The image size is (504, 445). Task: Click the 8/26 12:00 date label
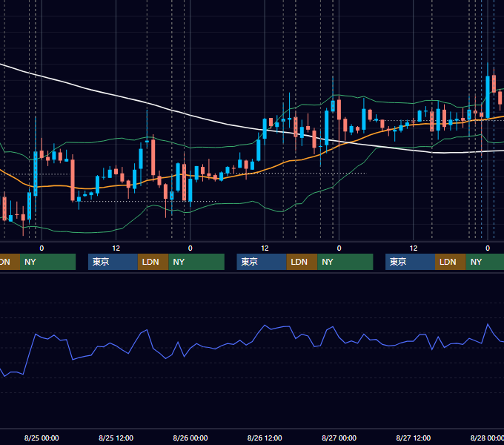(265, 438)
